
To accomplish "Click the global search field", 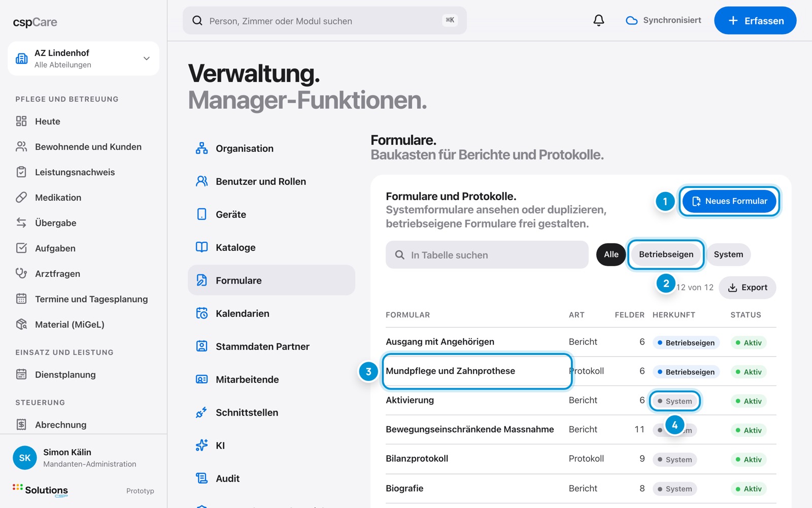I will point(325,20).
